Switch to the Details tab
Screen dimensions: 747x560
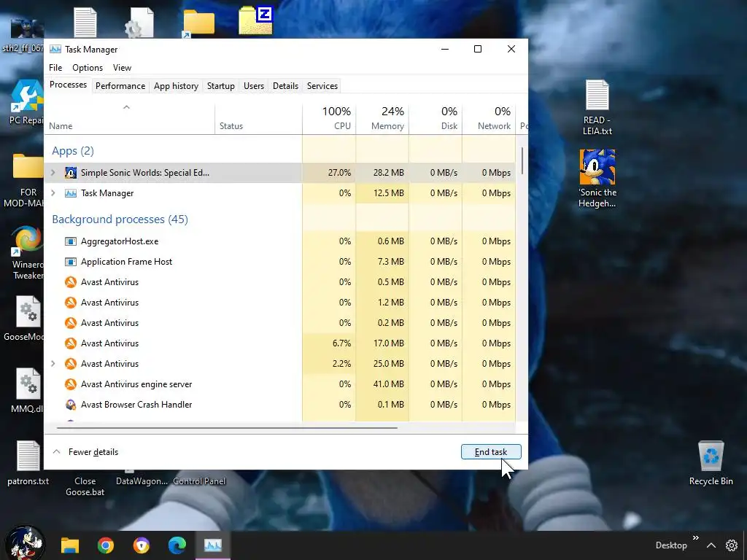(285, 86)
